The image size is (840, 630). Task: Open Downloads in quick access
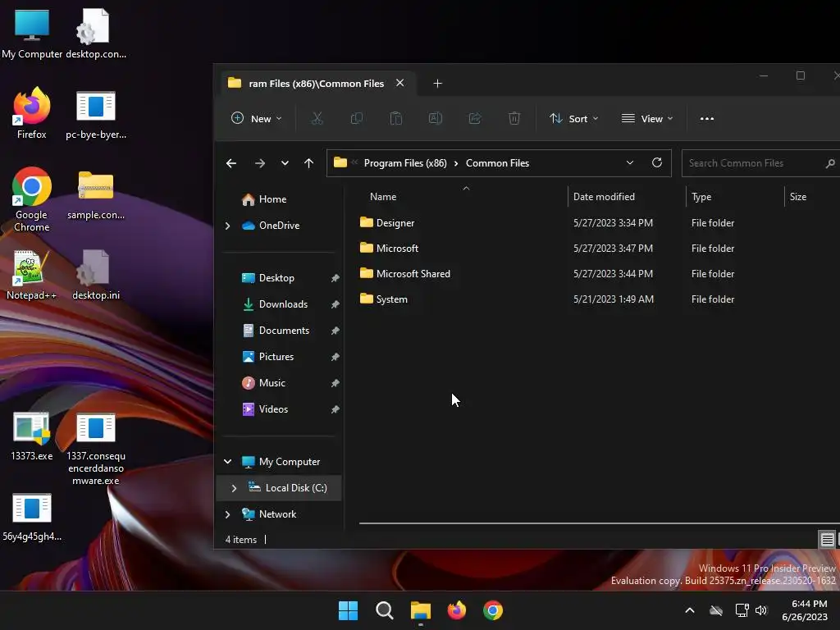click(x=283, y=304)
